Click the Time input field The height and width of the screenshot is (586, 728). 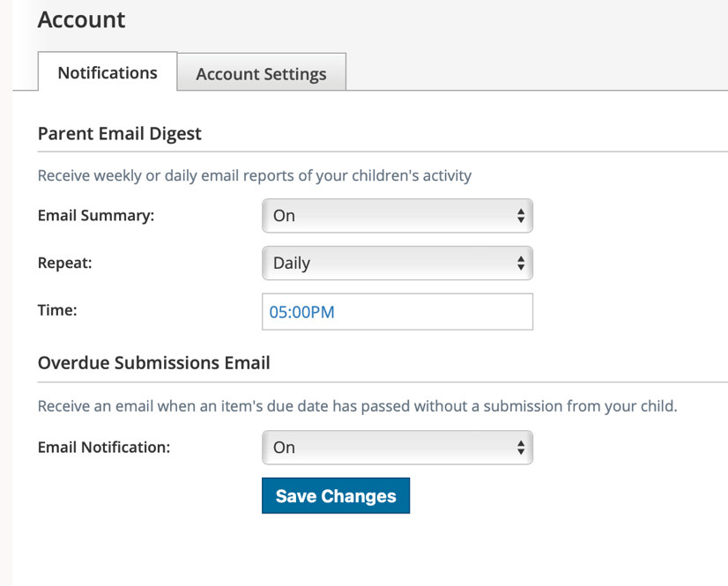pyautogui.click(x=397, y=311)
